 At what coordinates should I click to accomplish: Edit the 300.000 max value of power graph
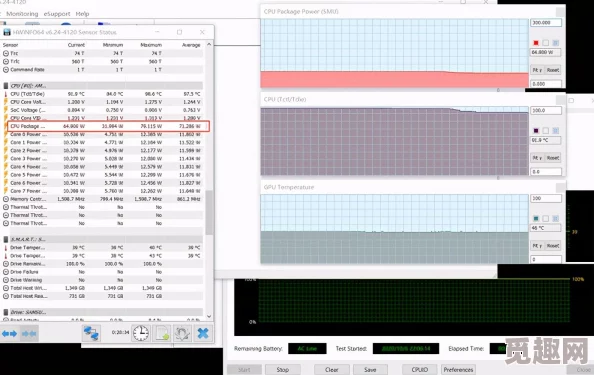click(x=546, y=23)
